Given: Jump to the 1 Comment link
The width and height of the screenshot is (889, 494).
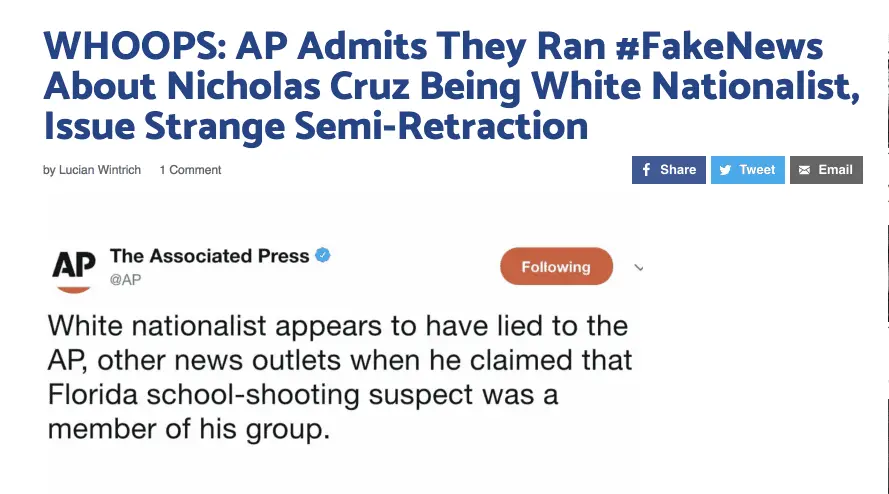Looking at the screenshot, I should coord(190,170).
